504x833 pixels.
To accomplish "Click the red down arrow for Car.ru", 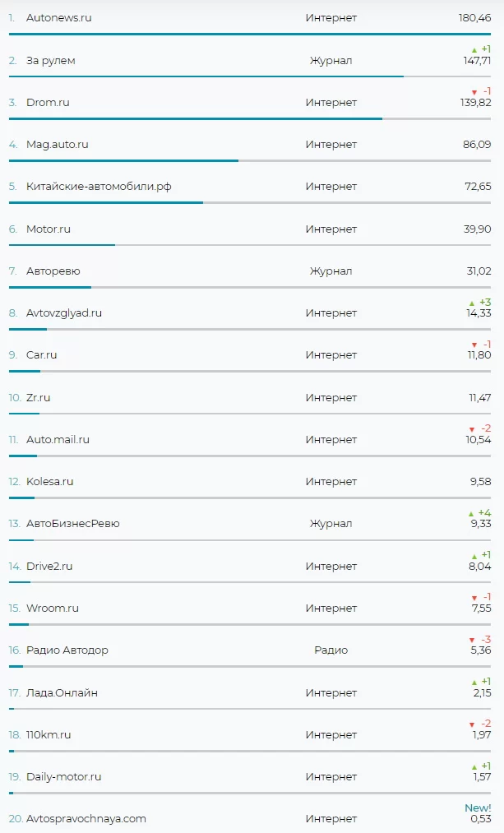I will click(x=474, y=345).
